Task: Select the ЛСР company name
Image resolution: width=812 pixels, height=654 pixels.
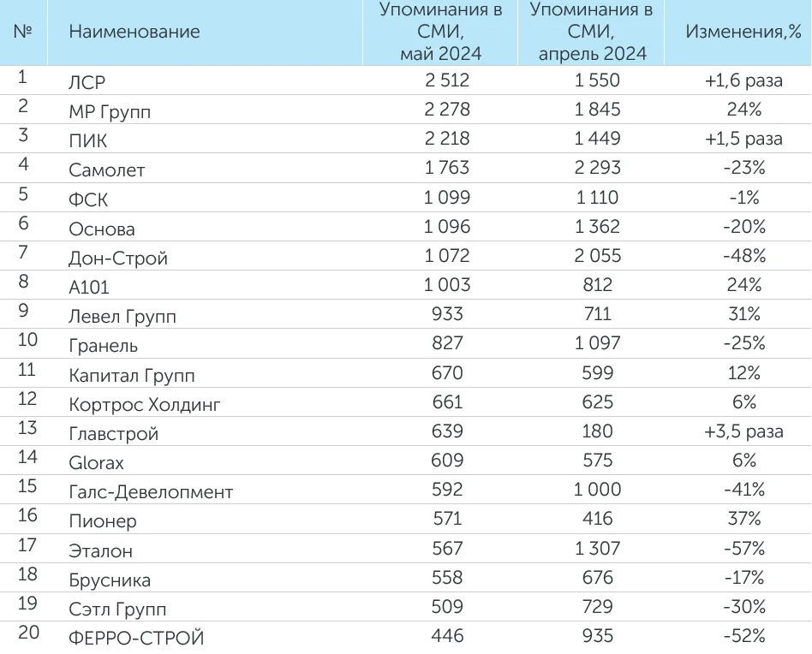Action: [x=87, y=82]
